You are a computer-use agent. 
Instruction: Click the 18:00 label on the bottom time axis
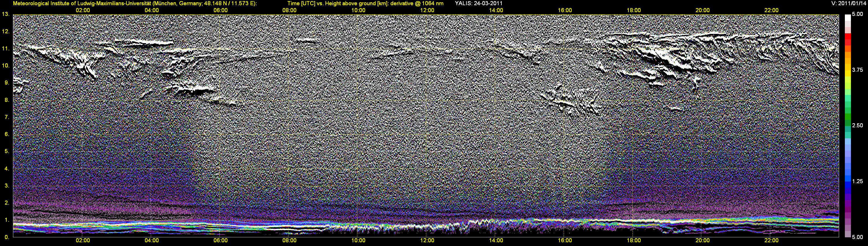pos(633,241)
